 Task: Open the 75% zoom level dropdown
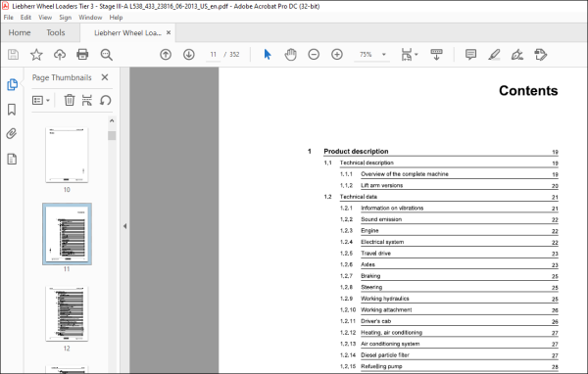(383, 55)
